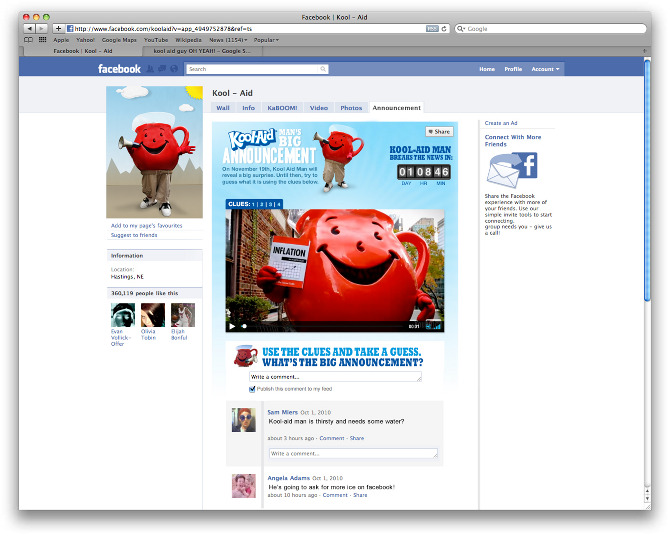Click envelope Facebook invite image
Screen dimensions: 670x536
(512, 171)
